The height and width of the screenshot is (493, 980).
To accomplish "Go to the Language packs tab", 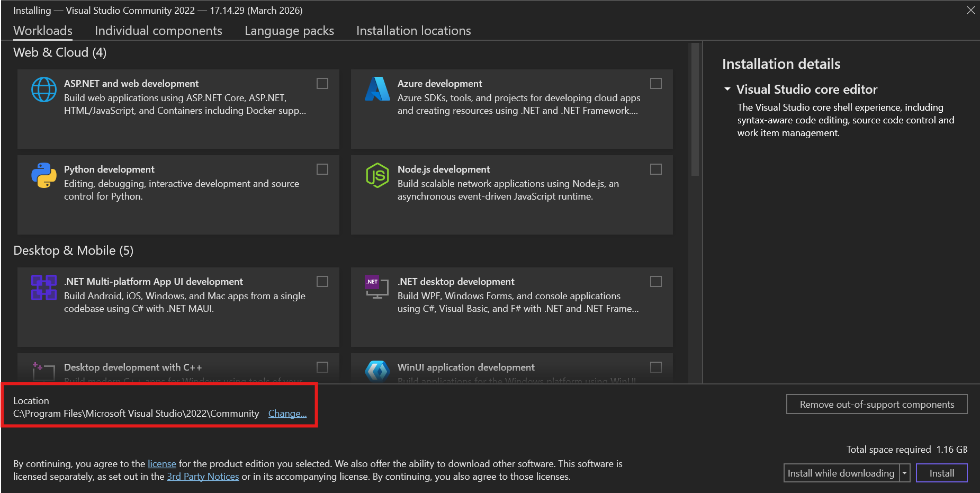I will [x=289, y=31].
